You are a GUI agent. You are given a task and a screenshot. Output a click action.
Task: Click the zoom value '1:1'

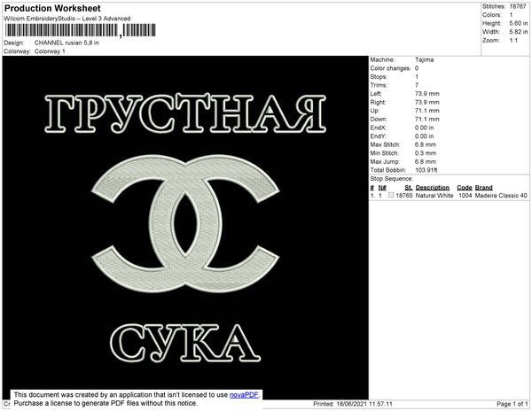point(513,41)
